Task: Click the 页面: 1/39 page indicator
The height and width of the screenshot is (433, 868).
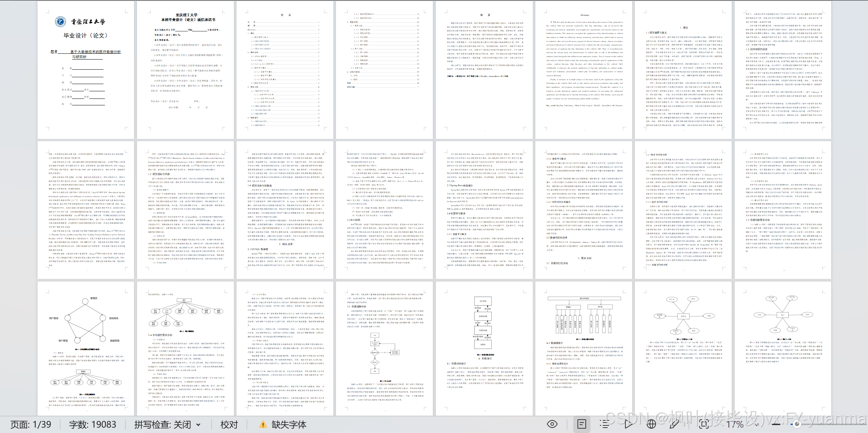Action: tap(31, 425)
